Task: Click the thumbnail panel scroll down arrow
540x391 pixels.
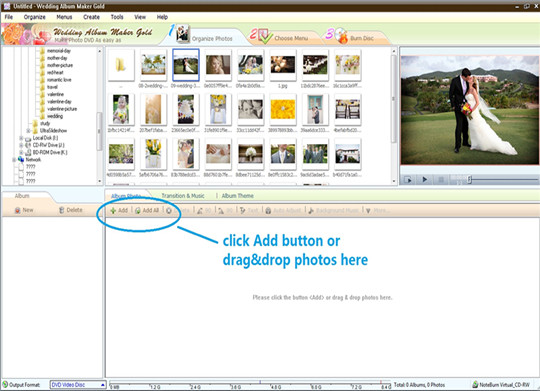Action: pos(394,181)
